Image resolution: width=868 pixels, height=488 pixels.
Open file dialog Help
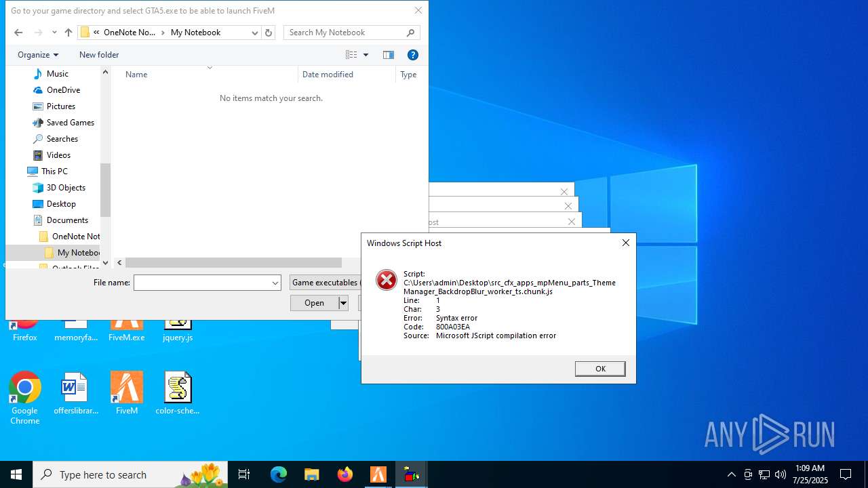point(412,55)
